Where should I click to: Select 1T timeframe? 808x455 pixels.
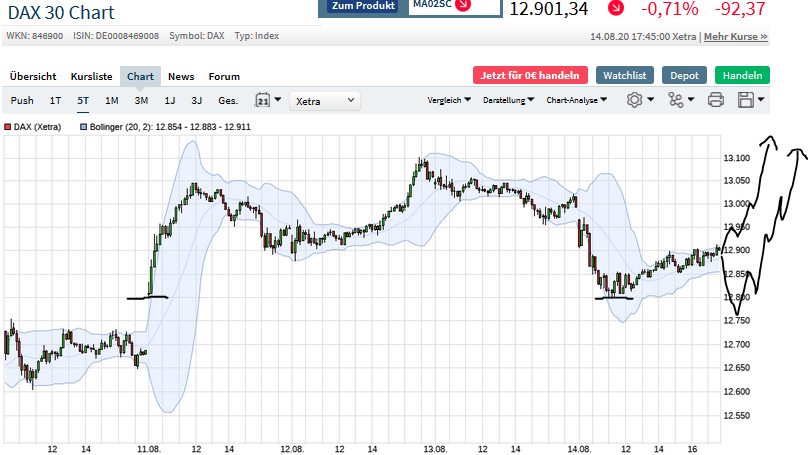(x=55, y=100)
